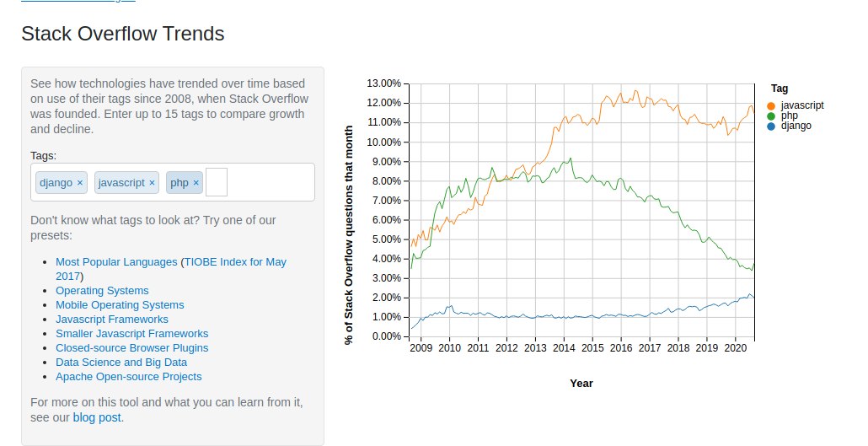Viewport: 868px width, 446px height.
Task: Click the empty tag input box
Action: 217,182
